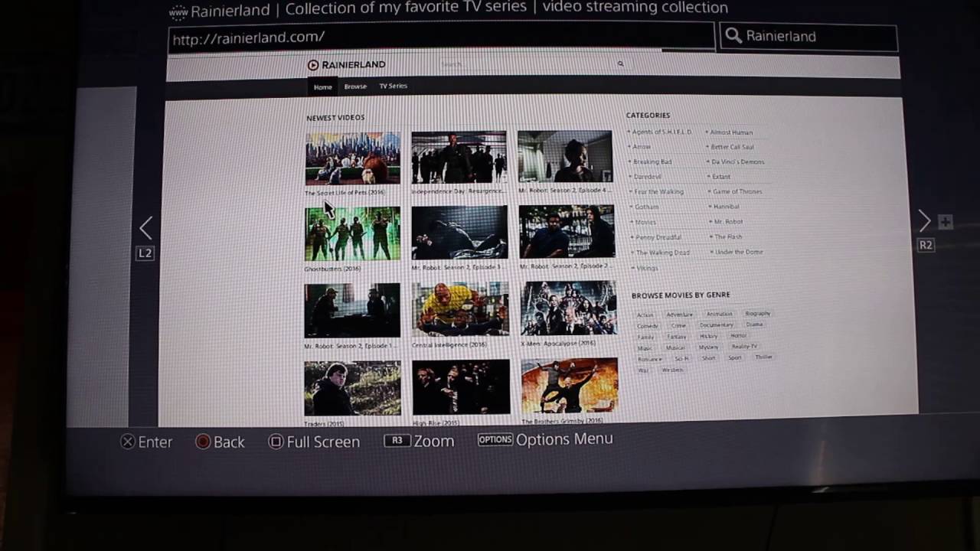This screenshot has height=551, width=980.
Task: Open The Walking Dead category link
Action: click(662, 253)
